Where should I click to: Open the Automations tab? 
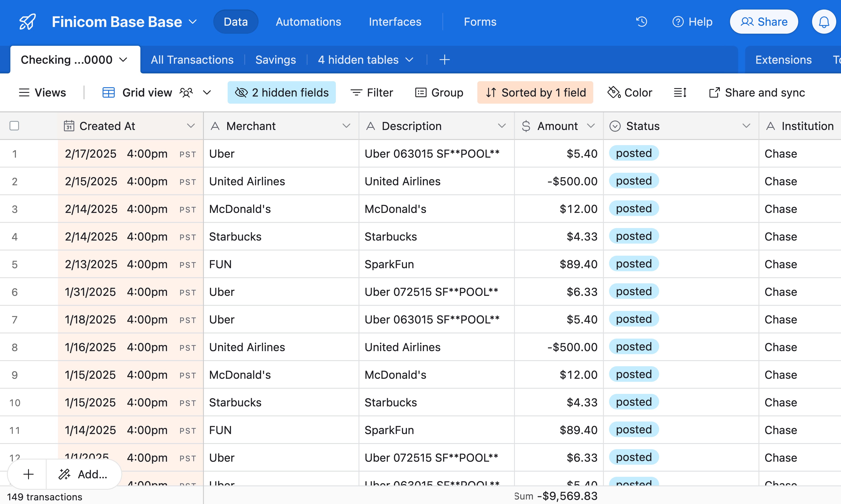308,22
